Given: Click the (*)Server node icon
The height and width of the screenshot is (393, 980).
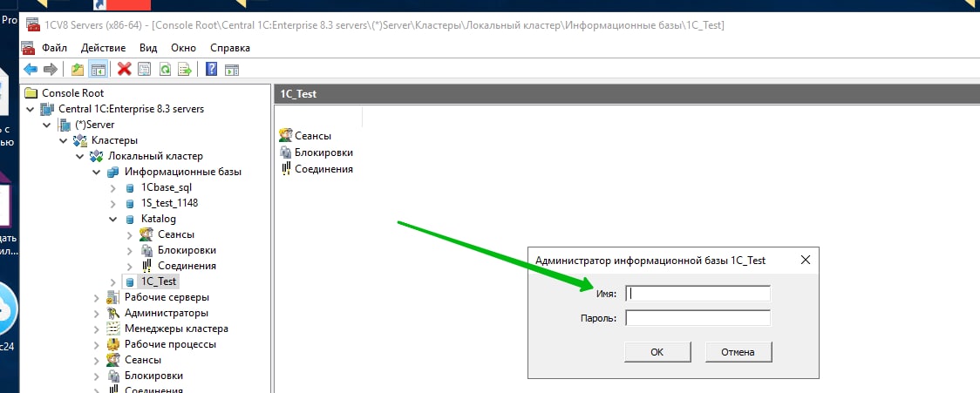Looking at the screenshot, I should click(65, 125).
